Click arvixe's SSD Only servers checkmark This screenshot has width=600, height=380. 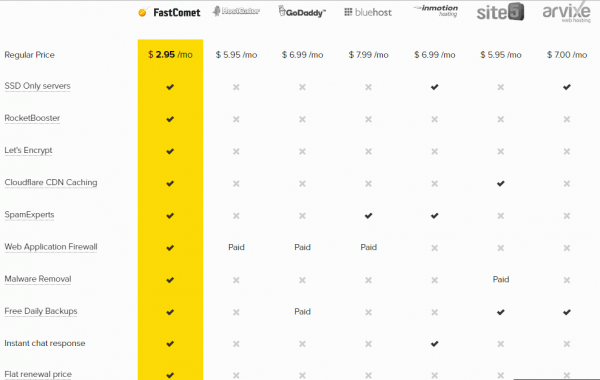click(x=567, y=87)
